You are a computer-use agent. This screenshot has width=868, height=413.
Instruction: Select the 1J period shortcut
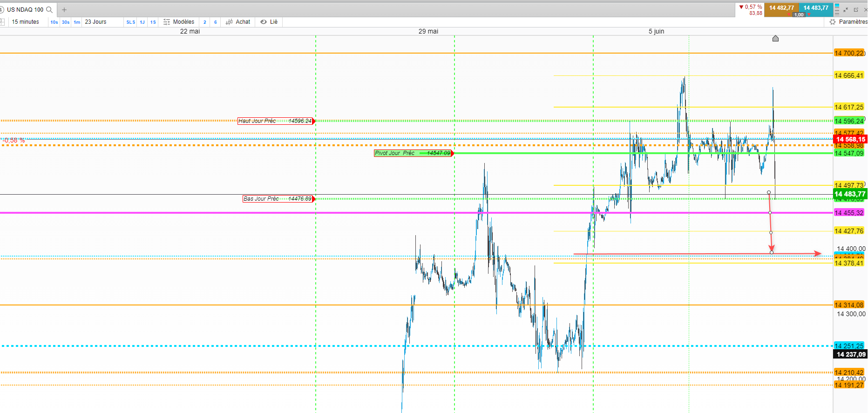tap(142, 22)
